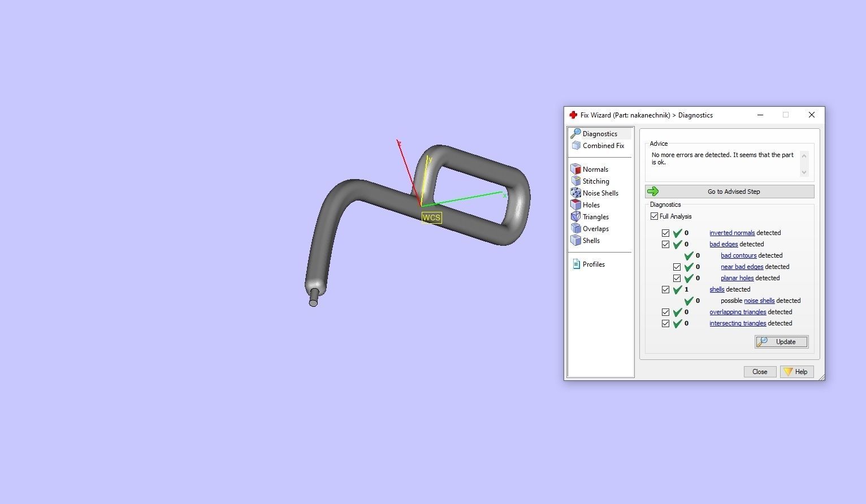Viewport: 866px width, 504px height.
Task: Click the Holes cube icon
Action: pos(576,205)
